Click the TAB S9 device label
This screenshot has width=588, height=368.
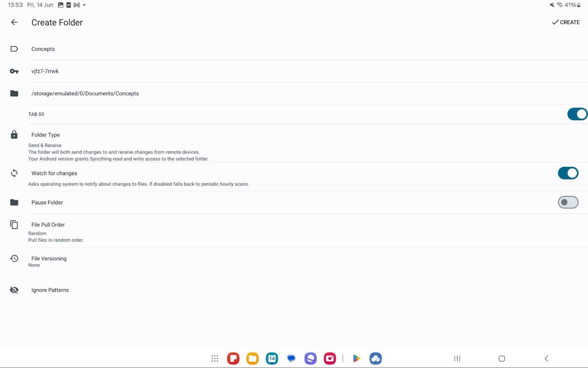[x=36, y=114]
